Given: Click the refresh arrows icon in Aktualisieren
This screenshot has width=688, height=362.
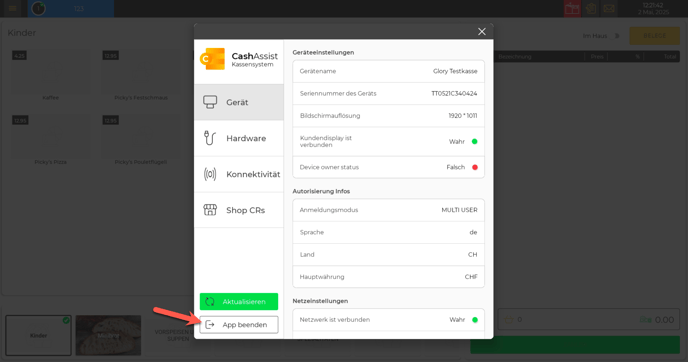Looking at the screenshot, I should click(210, 301).
